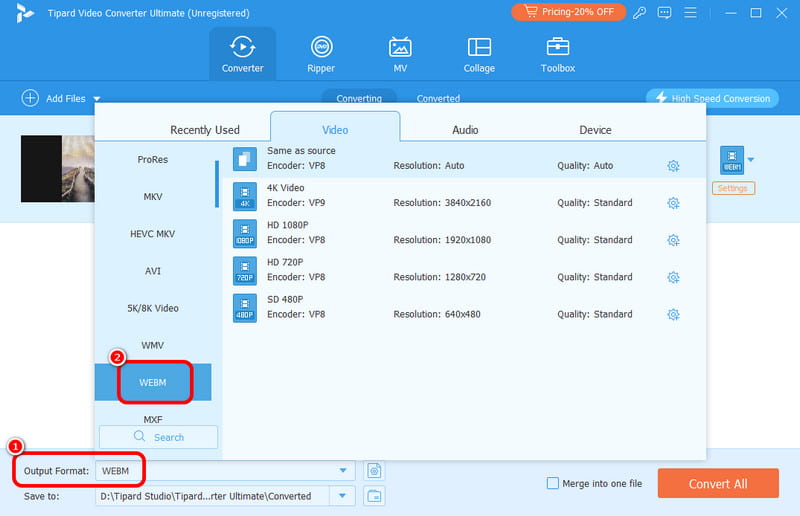Click the Pricing-20% OFF cart button
Viewport: 800px width, 516px height.
[568, 12]
